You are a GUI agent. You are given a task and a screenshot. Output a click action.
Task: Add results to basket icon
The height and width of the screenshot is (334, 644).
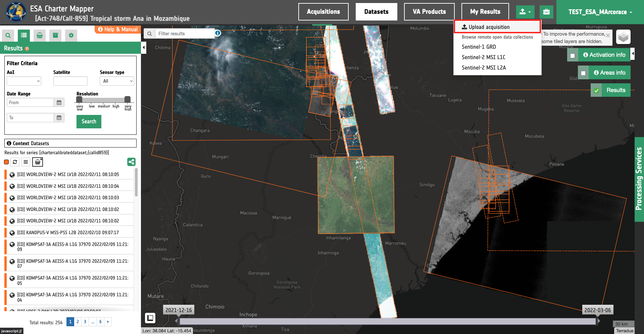pyautogui.click(x=38, y=162)
